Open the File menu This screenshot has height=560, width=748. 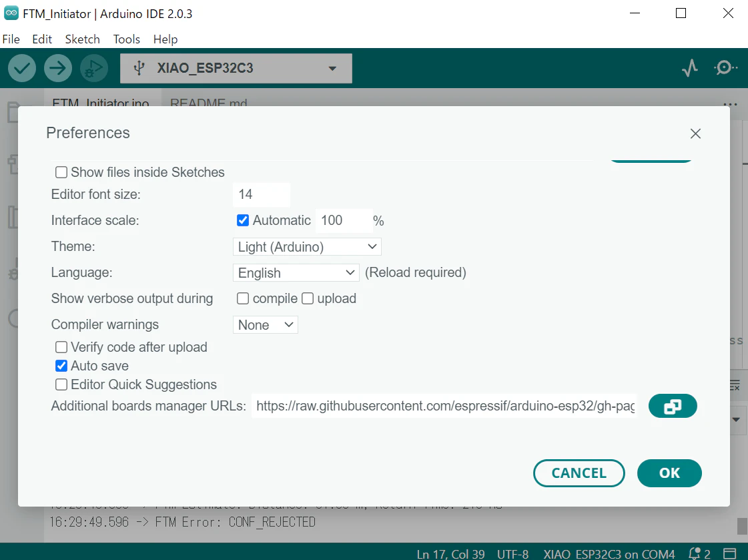[11, 39]
